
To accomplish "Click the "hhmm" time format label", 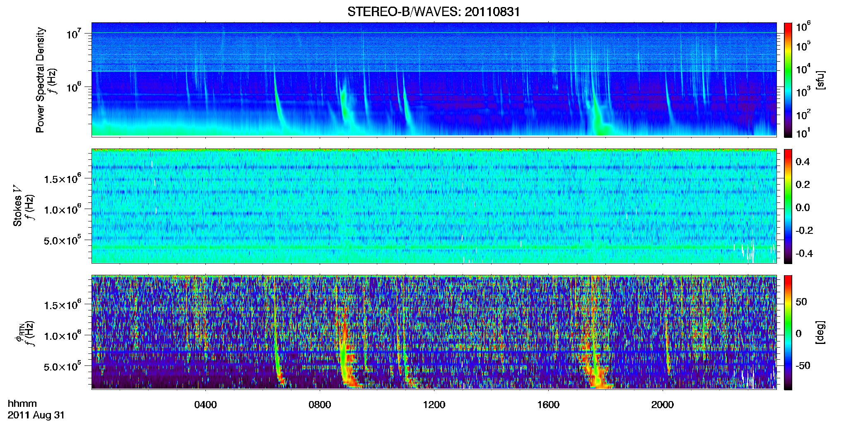I will pyautogui.click(x=22, y=404).
